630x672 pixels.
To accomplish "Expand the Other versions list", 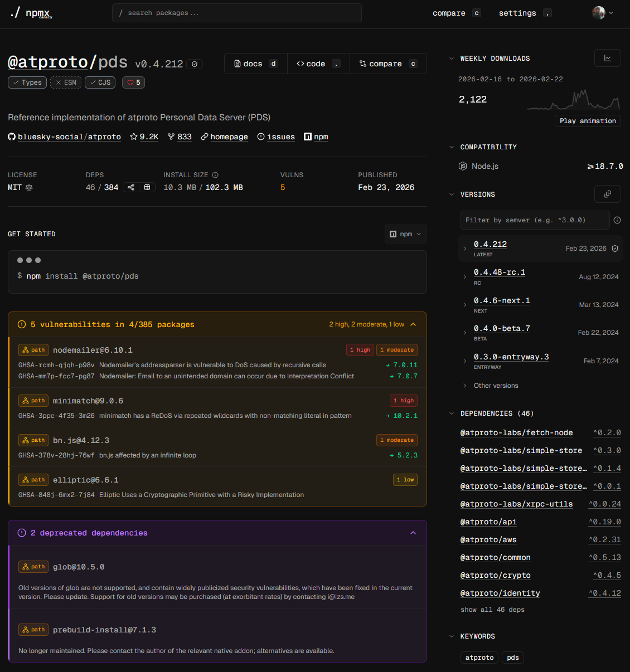I will coord(496,386).
